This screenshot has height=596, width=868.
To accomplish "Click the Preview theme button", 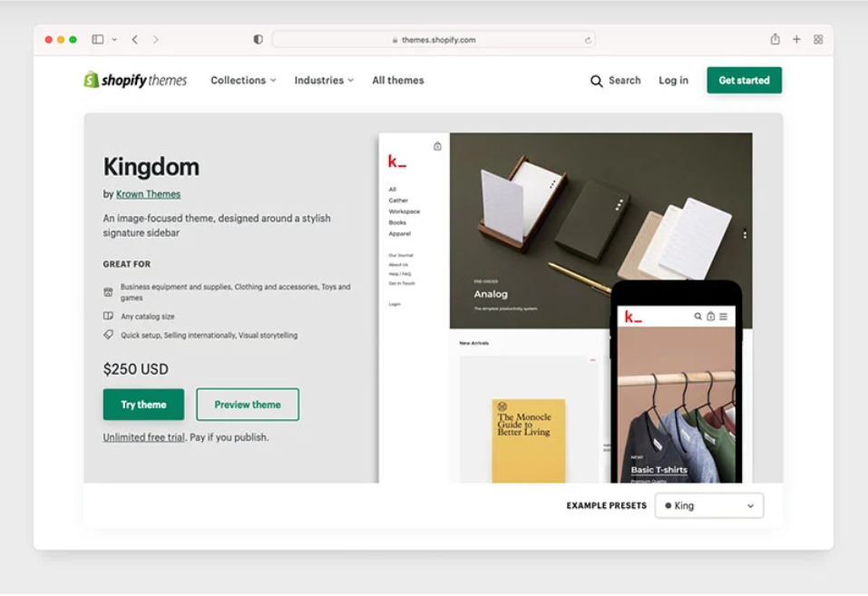I will click(x=248, y=405).
